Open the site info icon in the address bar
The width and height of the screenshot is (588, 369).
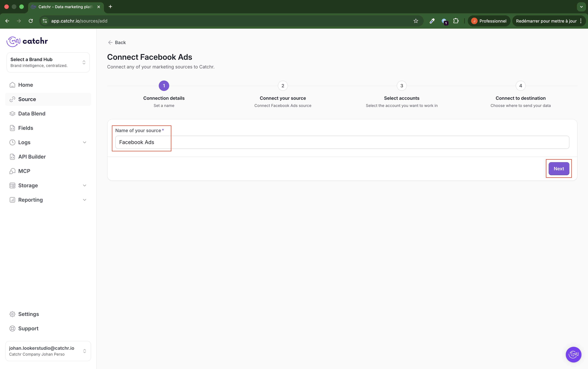(45, 21)
